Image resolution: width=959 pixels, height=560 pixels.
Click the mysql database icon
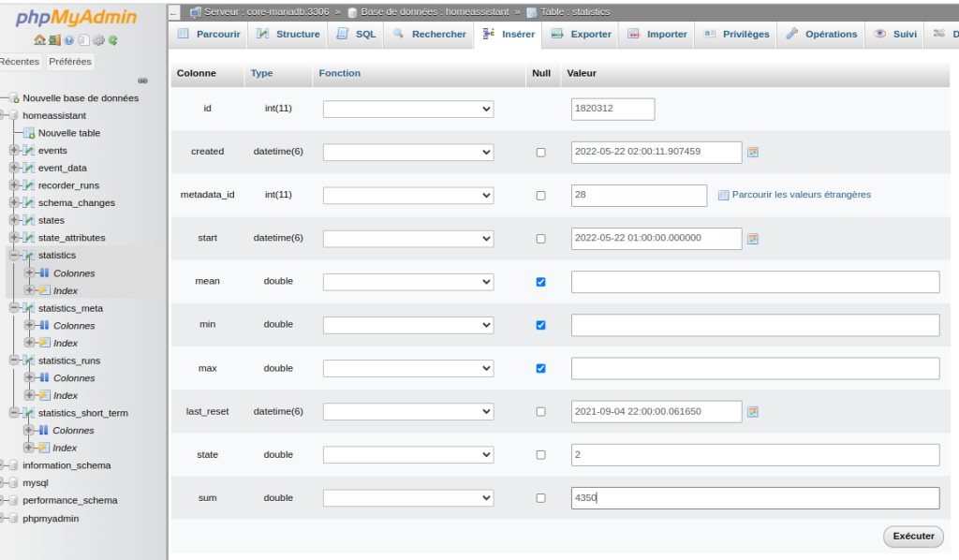click(x=13, y=482)
